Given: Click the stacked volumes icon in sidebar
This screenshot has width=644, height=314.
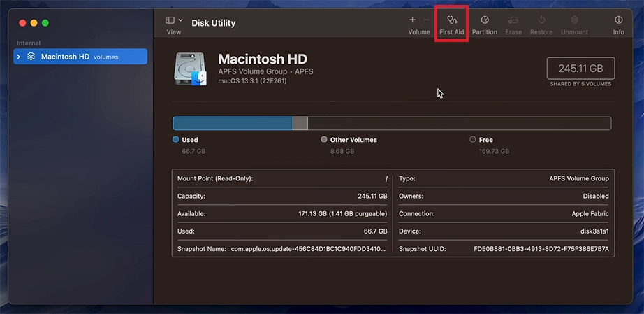Looking at the screenshot, I should point(31,57).
